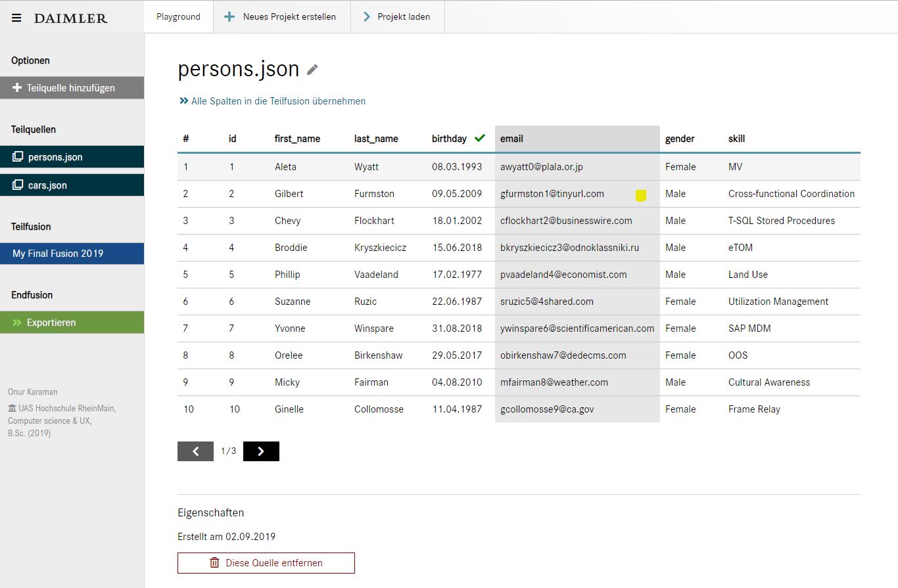Open the hamburger navigation menu
Screen dimensions: 898x588
16,18
